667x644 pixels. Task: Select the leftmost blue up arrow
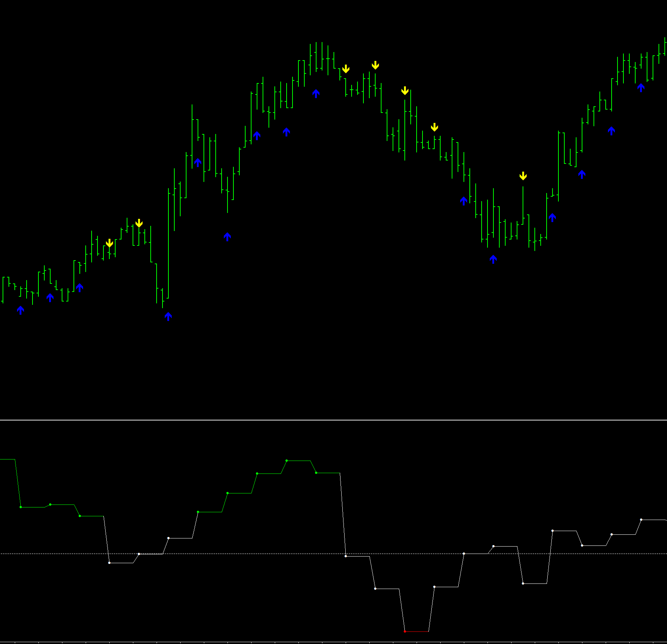(21, 310)
